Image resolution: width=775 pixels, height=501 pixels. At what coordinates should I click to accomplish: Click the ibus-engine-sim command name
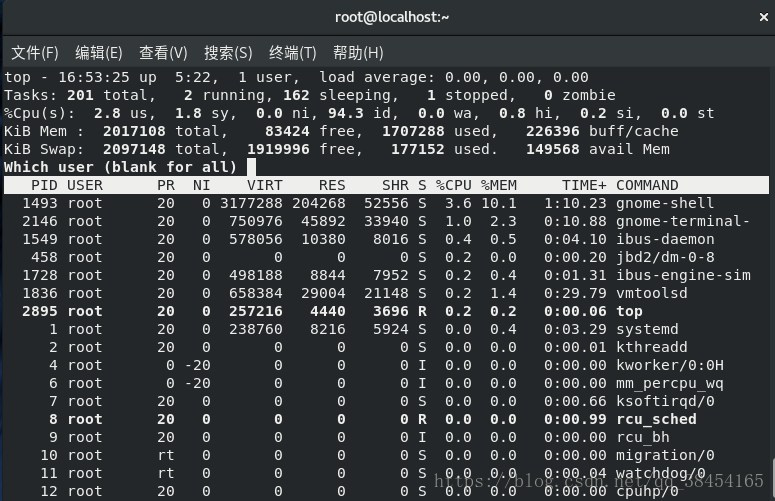(683, 275)
